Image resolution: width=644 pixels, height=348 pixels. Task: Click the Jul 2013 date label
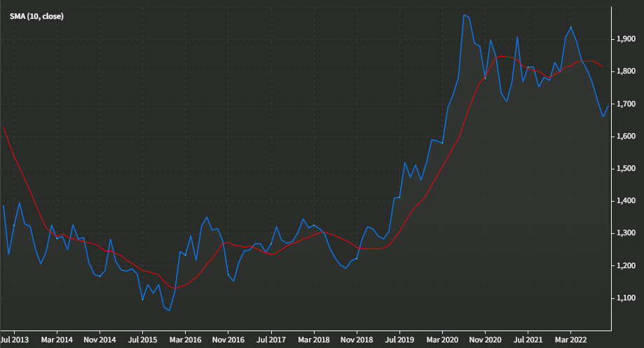15,340
